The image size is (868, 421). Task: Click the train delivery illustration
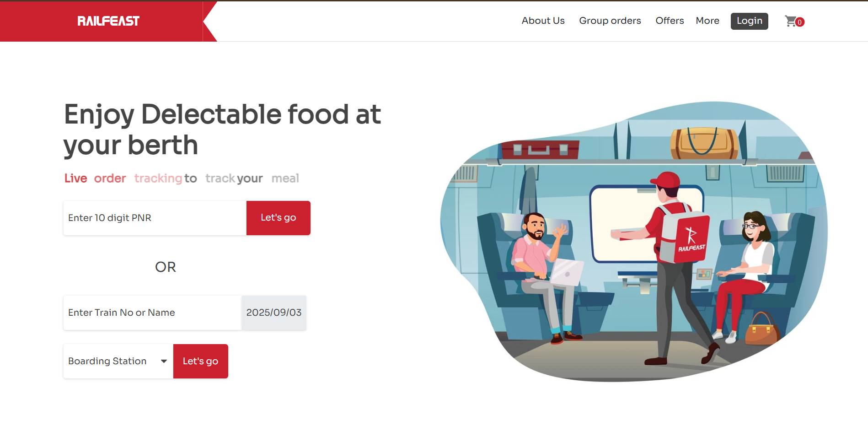point(634,242)
